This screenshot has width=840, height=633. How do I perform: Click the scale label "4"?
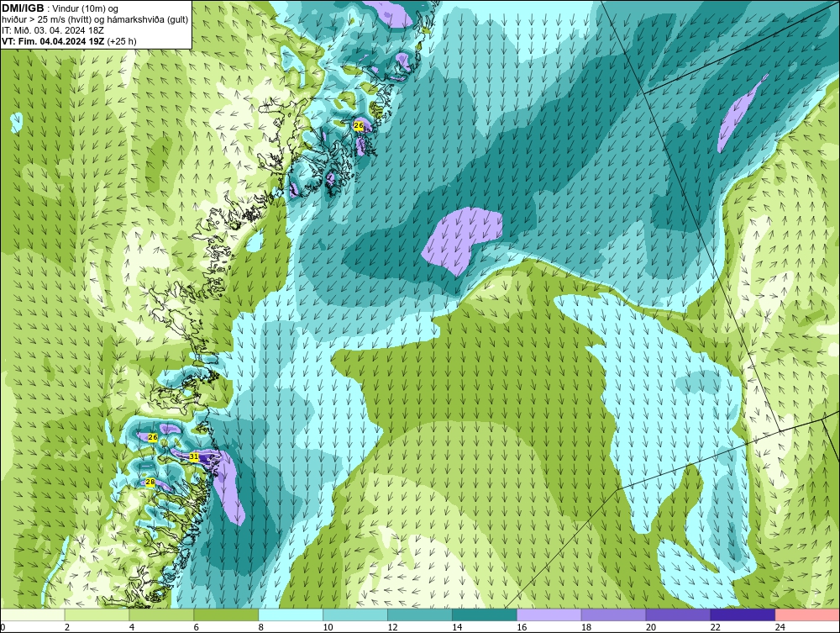132,627
